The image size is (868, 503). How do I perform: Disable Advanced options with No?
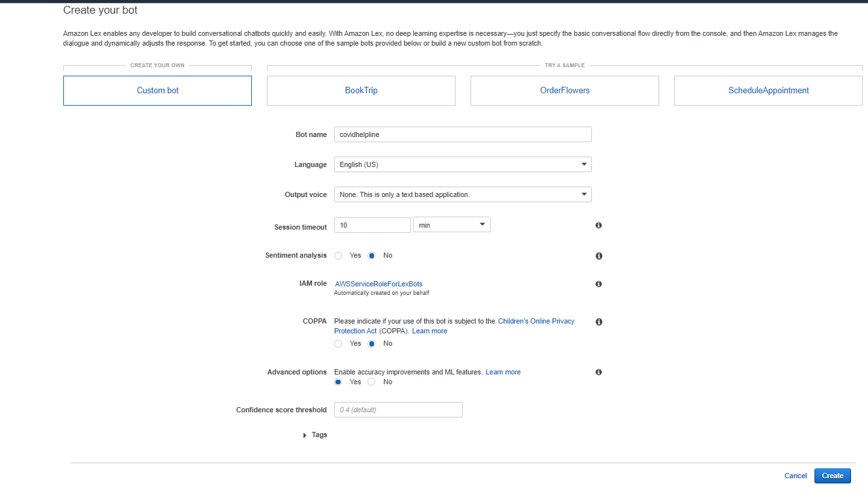click(371, 382)
